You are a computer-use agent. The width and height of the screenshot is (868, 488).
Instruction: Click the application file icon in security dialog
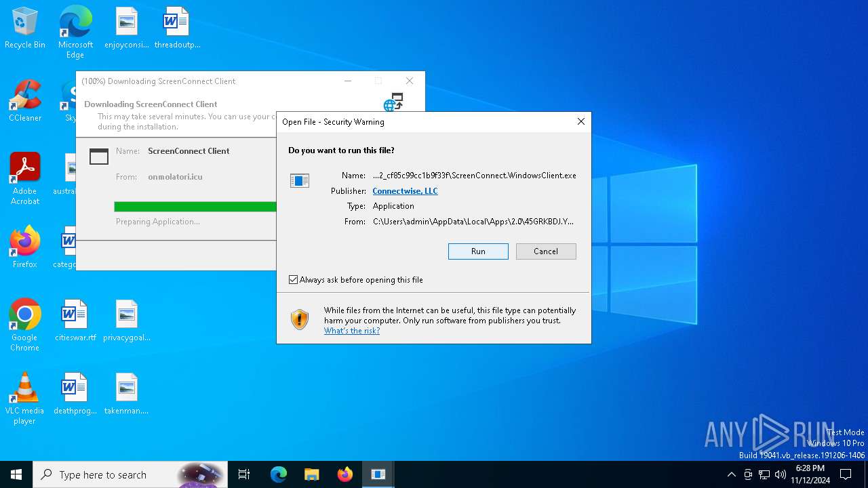tap(300, 180)
